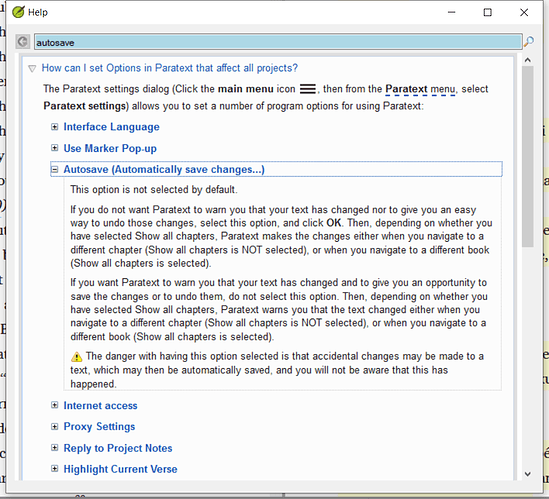
Task: Collapse the 'How can I set Options' topic triangle
Action: 32,68
